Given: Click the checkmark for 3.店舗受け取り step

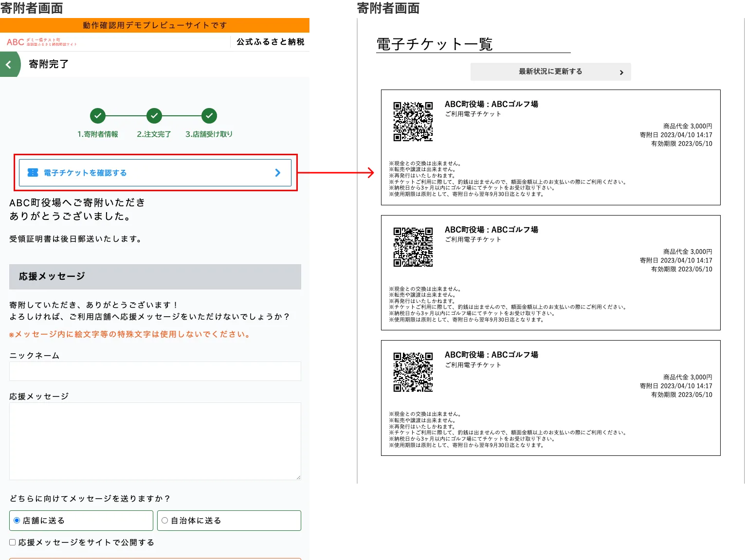Looking at the screenshot, I should click(x=209, y=116).
